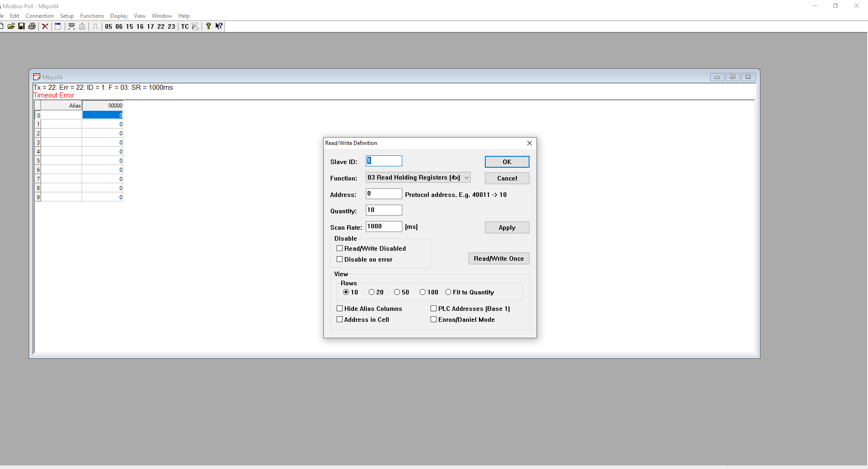Screen dimensions: 868x469
Task: Click the TC test center button
Action: point(185,26)
